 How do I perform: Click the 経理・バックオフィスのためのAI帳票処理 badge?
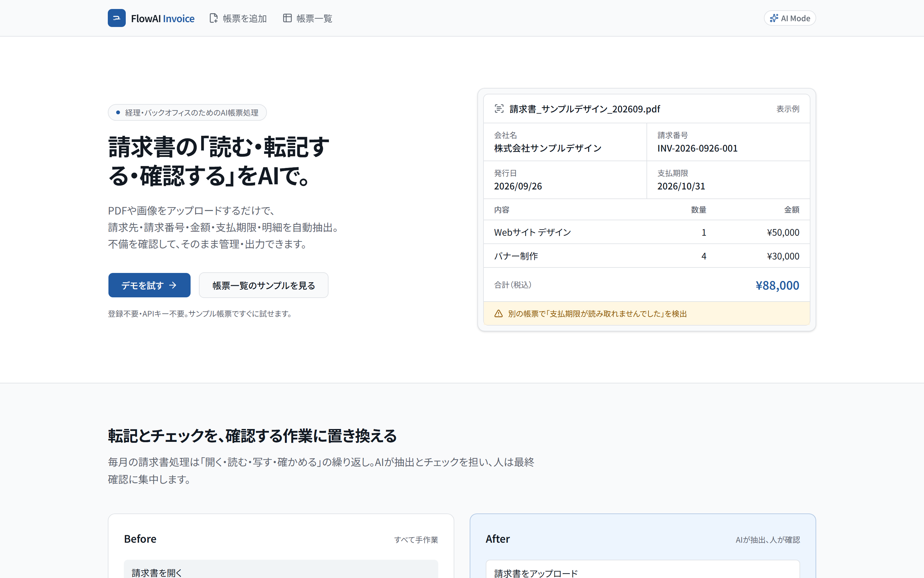(x=187, y=112)
